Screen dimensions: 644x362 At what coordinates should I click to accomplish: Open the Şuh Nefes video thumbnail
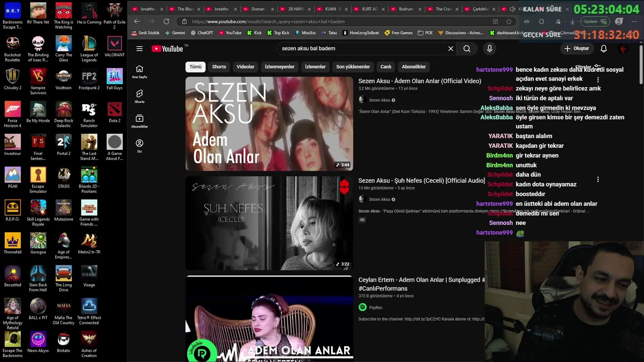coord(269,223)
